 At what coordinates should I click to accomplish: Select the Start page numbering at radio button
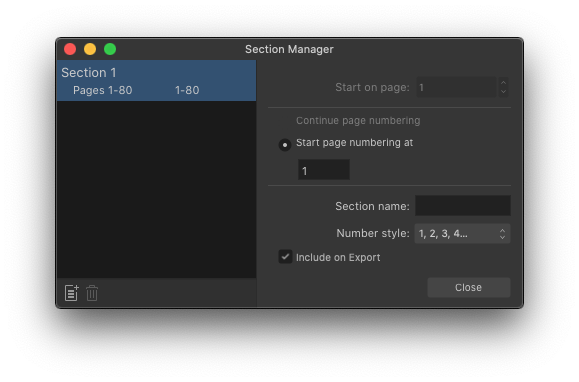285,145
